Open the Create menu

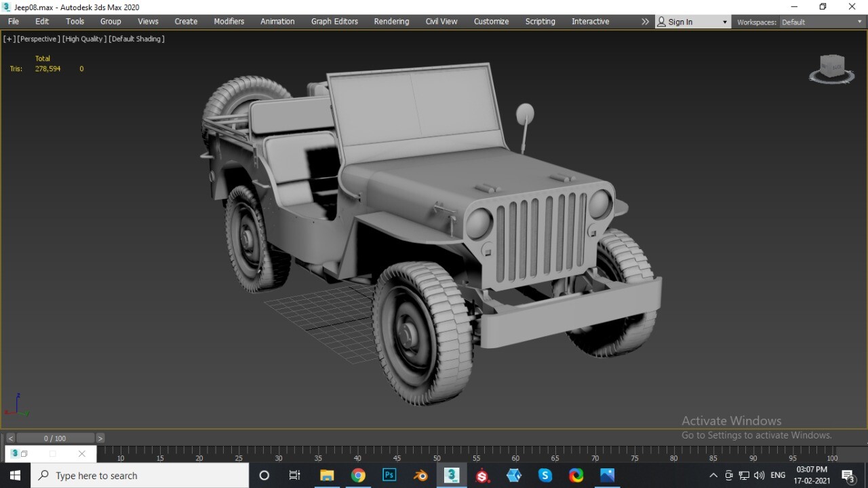point(186,22)
